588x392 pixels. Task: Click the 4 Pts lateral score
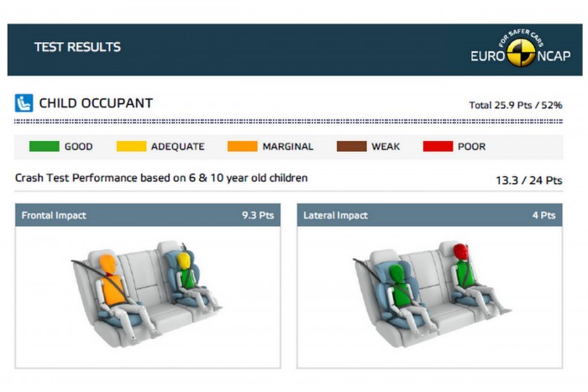543,216
